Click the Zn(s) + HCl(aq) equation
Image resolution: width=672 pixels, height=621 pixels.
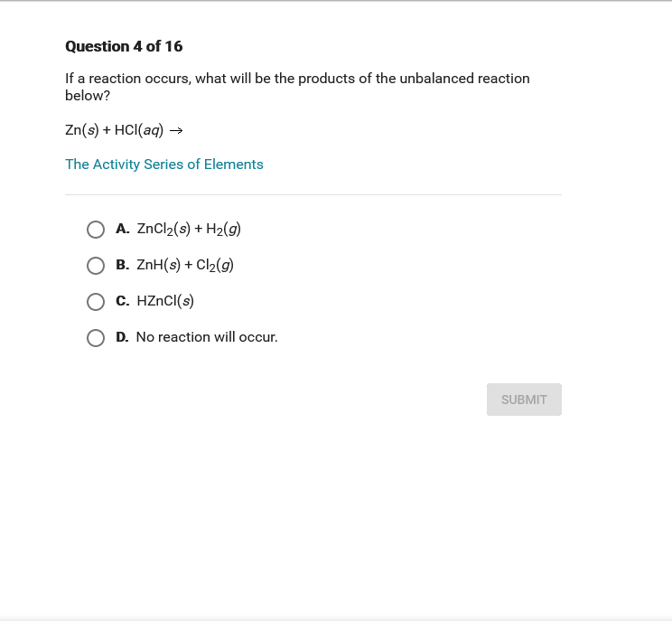[x=115, y=130]
